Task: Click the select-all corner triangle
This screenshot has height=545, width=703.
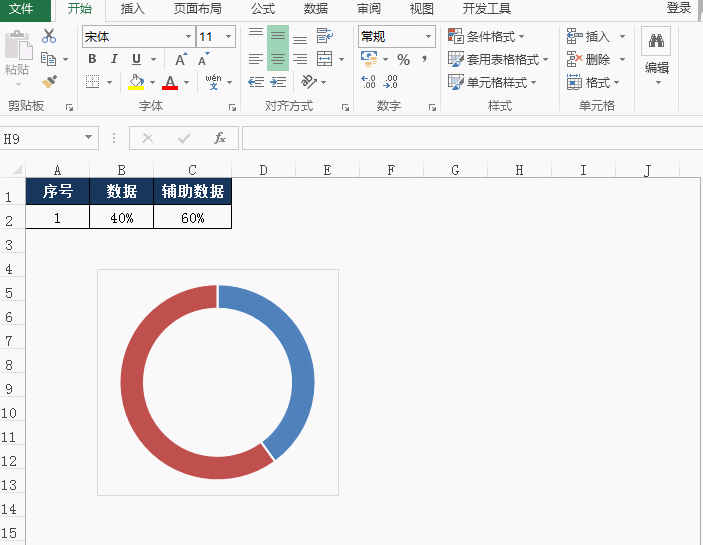Action: [x=17, y=169]
